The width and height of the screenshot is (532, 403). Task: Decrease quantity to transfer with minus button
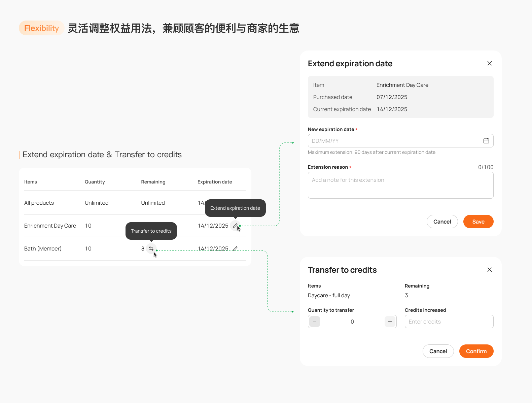click(315, 322)
